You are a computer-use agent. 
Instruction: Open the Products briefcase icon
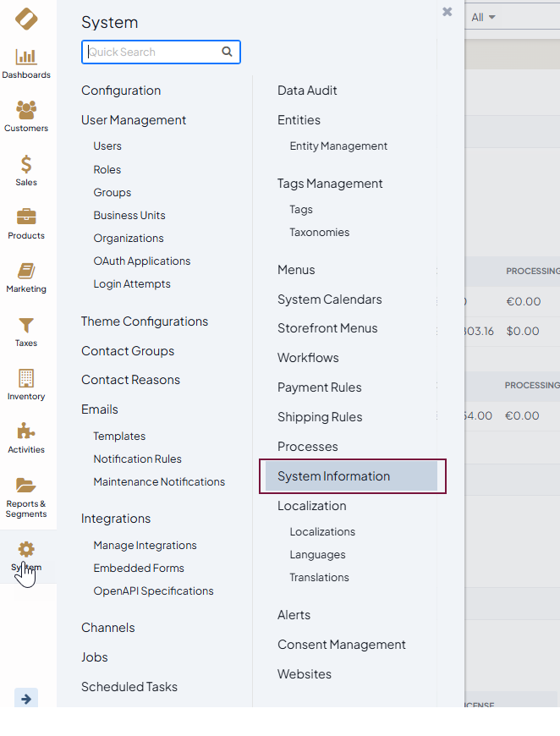26,217
